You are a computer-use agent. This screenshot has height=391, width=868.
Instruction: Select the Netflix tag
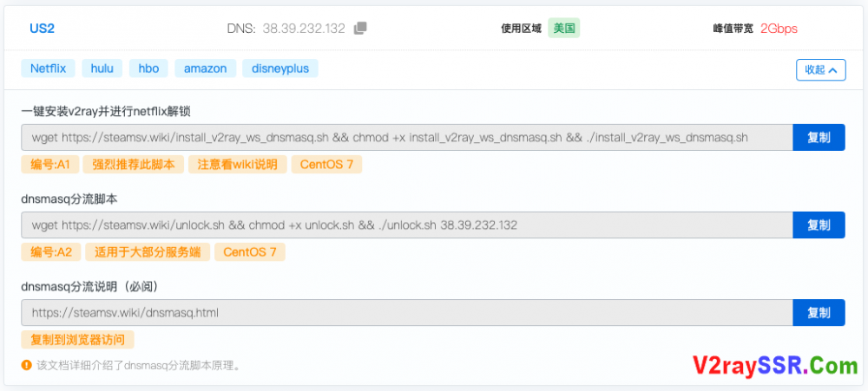(49, 68)
